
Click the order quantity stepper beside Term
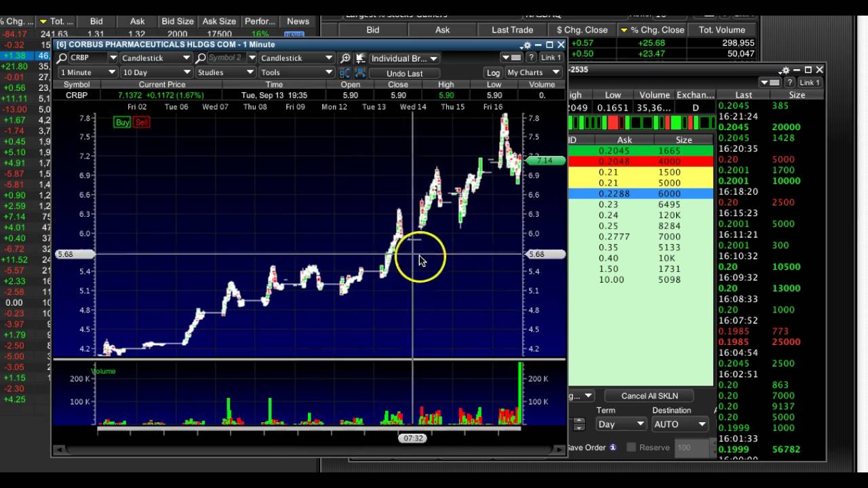579,424
